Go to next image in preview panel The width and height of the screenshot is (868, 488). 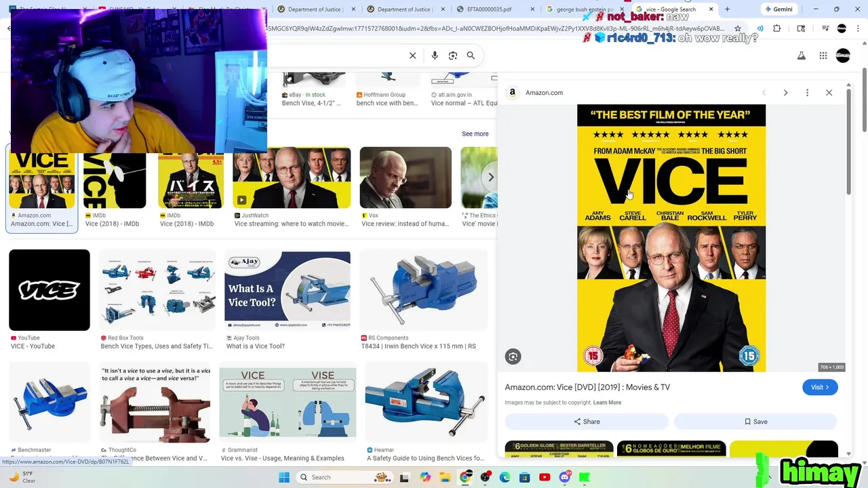785,92
